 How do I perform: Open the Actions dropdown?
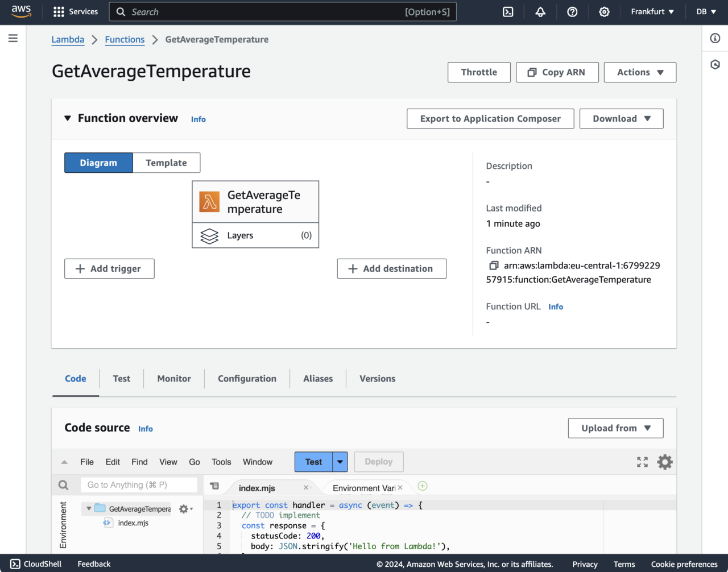640,72
